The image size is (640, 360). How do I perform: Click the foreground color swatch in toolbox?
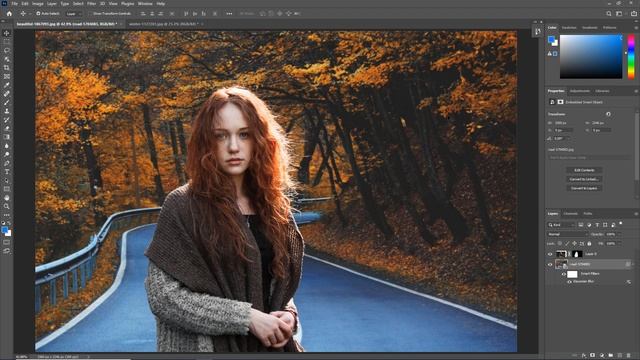point(5,231)
